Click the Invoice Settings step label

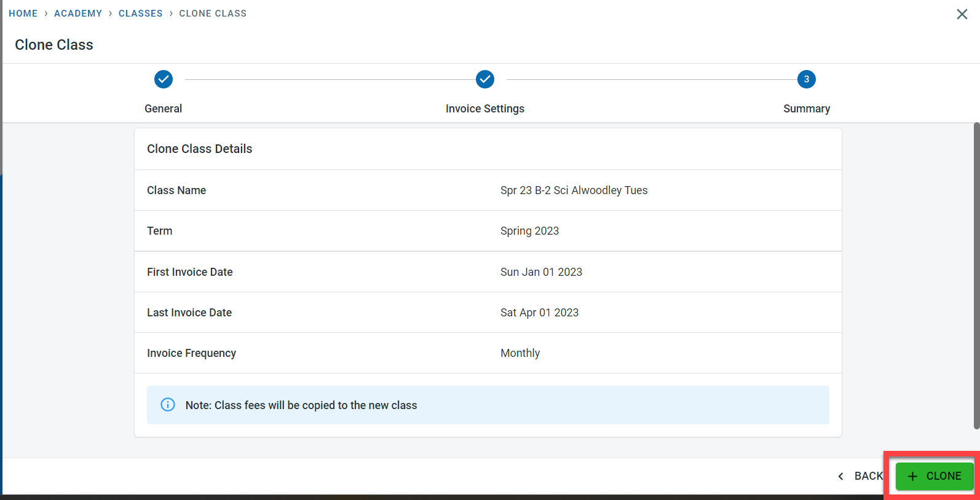coord(485,109)
